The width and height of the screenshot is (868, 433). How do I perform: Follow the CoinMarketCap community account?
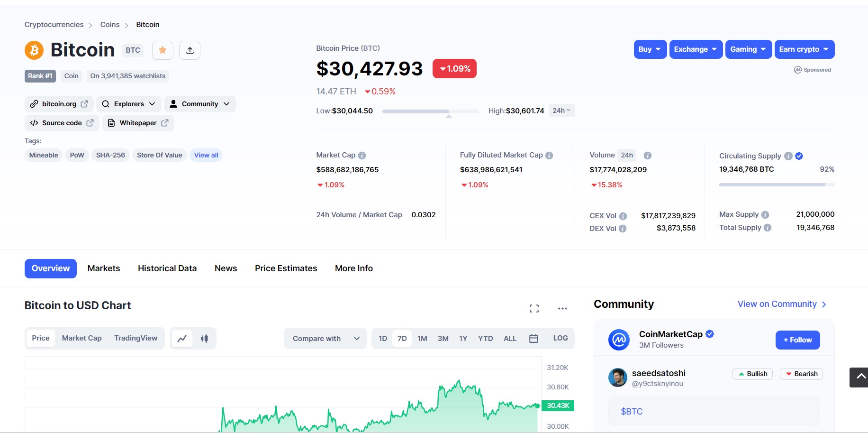click(798, 340)
